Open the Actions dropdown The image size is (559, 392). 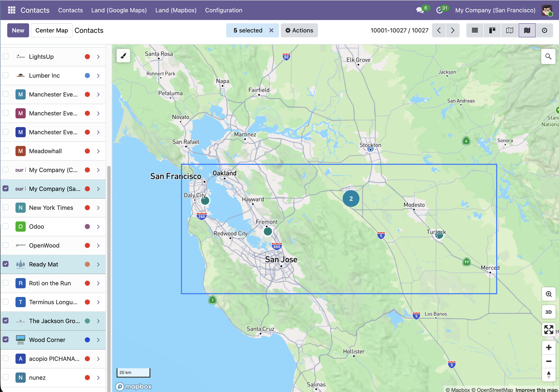tap(299, 30)
